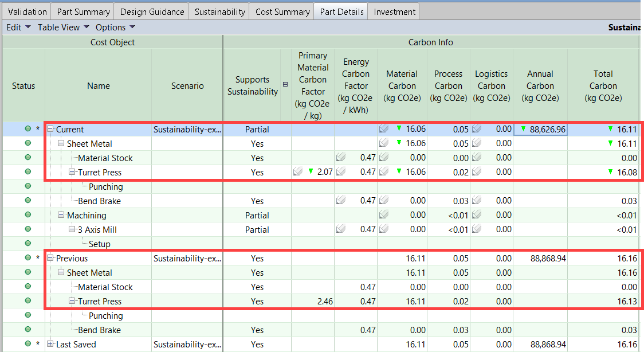The height and width of the screenshot is (352, 644).
Task: Click pencil icon beside Machining Material Carbon value
Action: click(x=384, y=214)
